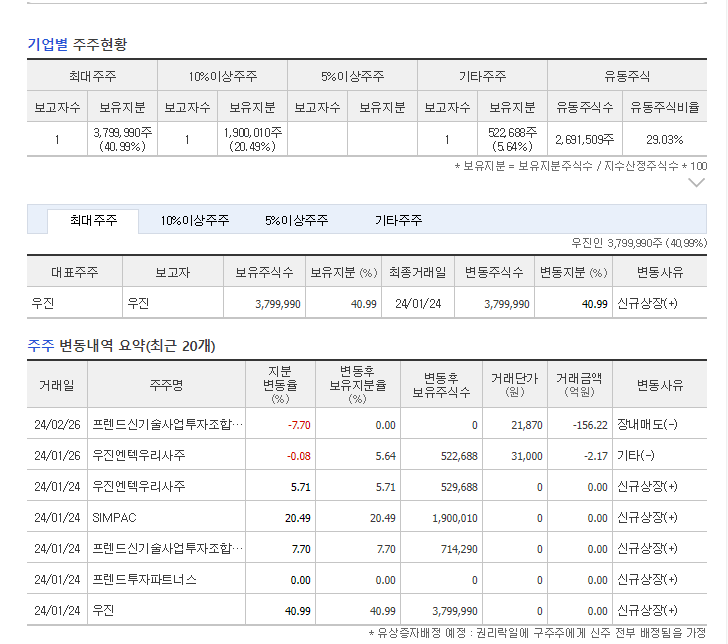Switch to the 10%이상주주 tab
Viewport: 728px width, 644px height.
pos(195,220)
